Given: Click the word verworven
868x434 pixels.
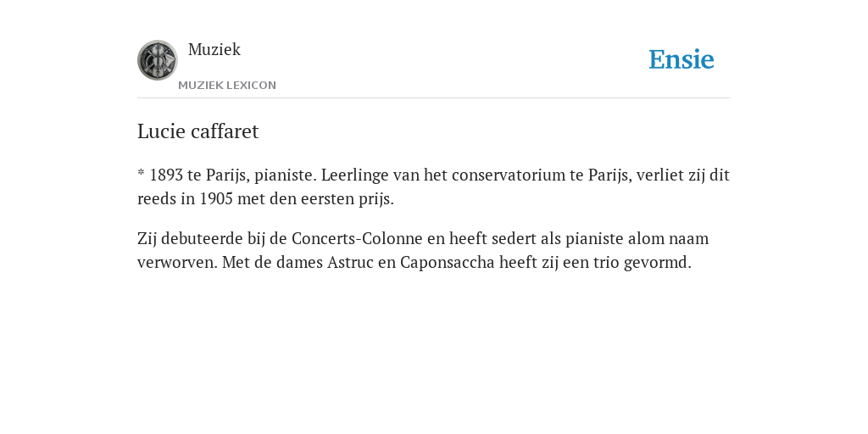Looking at the screenshot, I should point(178,263).
